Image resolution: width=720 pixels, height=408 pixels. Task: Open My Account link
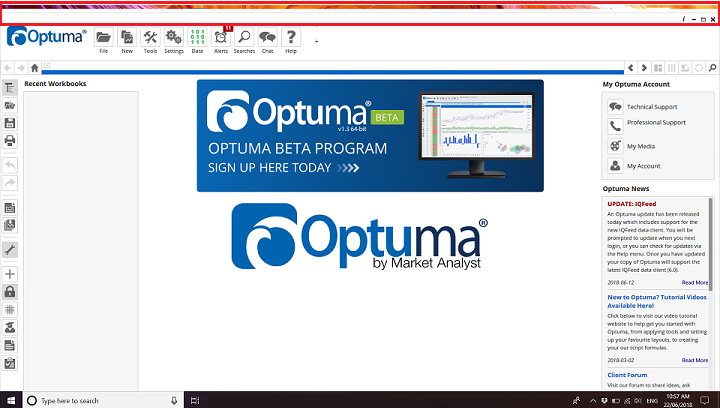coord(644,166)
